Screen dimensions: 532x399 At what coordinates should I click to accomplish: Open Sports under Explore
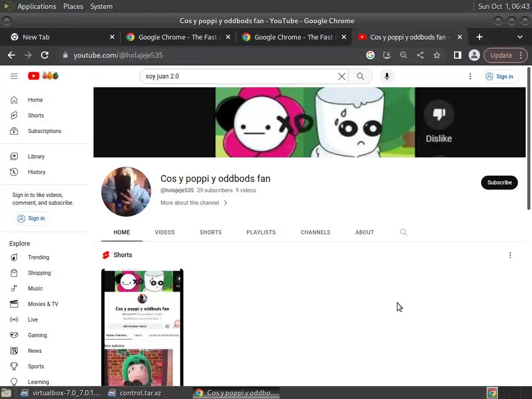[44, 366]
